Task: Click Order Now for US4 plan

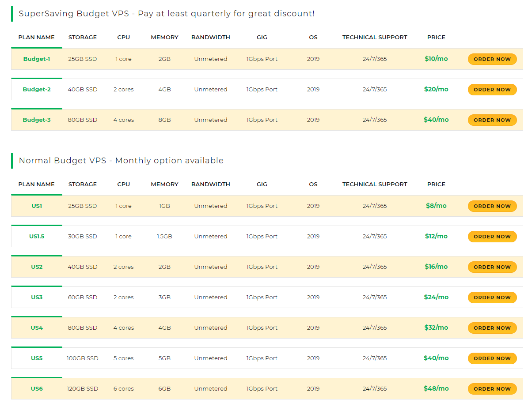Action: [x=492, y=328]
